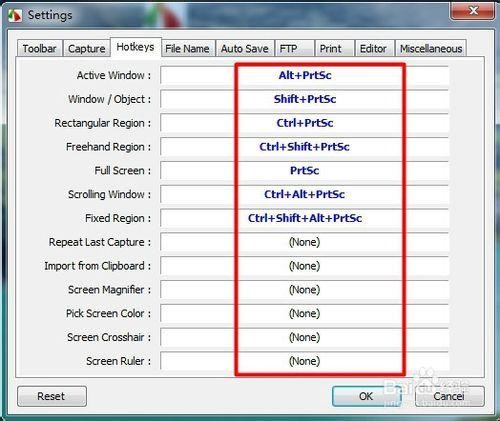
Task: Select the File Name tab
Action: pos(187,49)
